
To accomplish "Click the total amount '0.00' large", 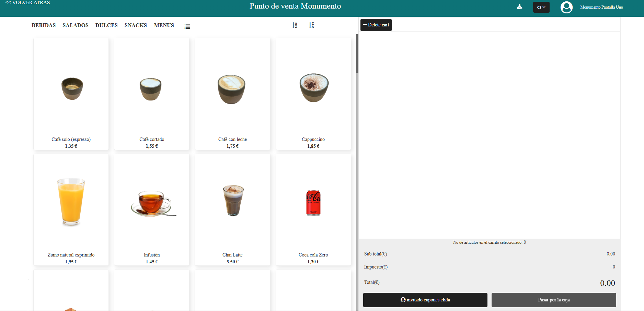I will (x=608, y=283).
